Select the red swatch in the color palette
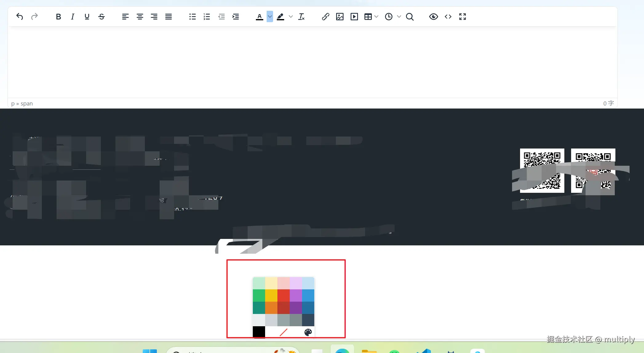The image size is (644, 353). (283, 296)
